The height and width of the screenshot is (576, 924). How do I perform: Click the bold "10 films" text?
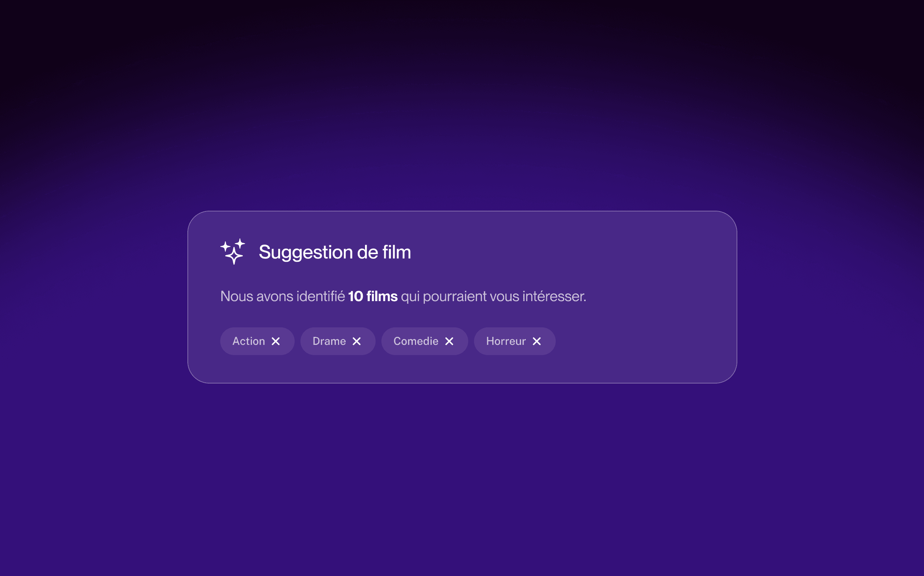(x=373, y=296)
